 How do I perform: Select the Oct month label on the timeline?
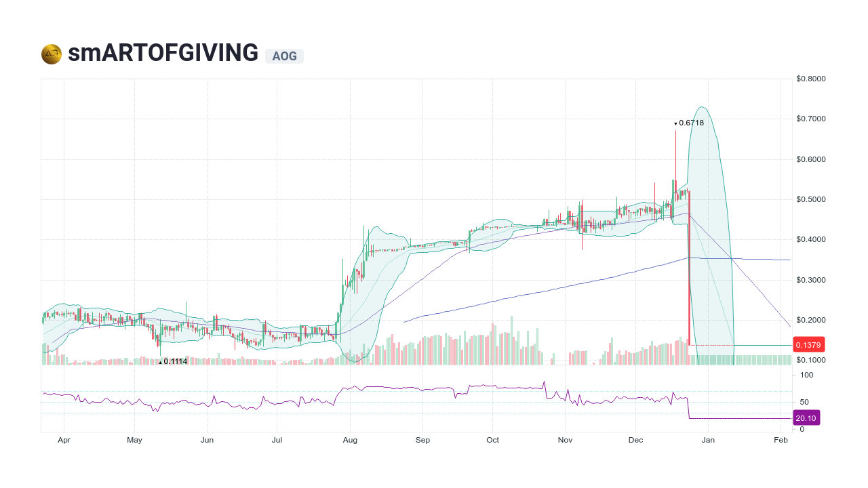tap(492, 440)
